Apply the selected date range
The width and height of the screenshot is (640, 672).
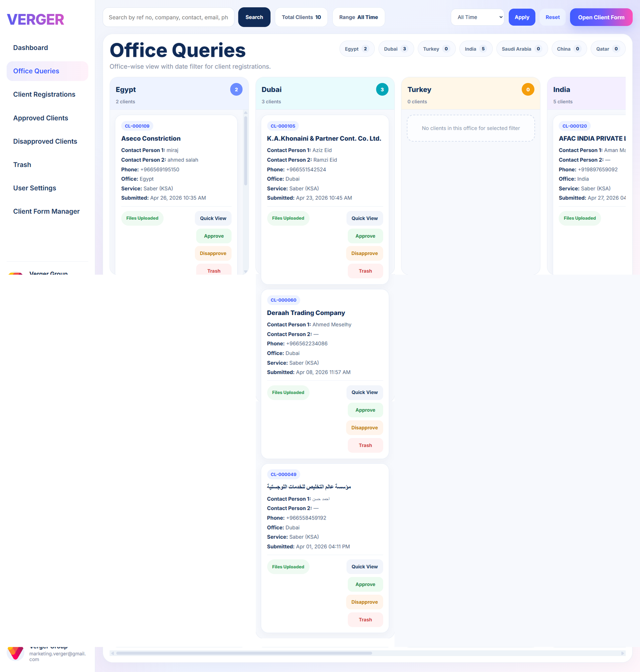pos(522,17)
